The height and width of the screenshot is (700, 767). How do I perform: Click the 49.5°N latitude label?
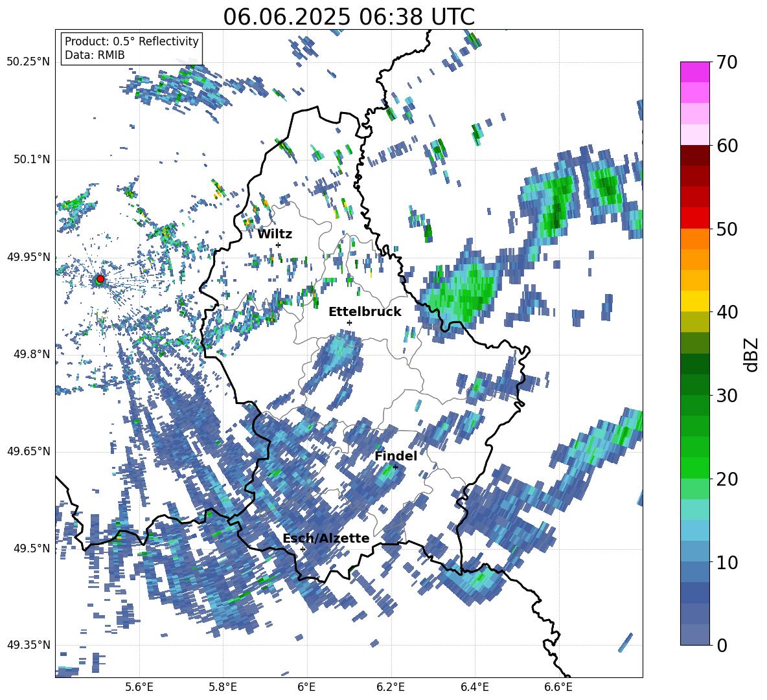click(x=31, y=548)
